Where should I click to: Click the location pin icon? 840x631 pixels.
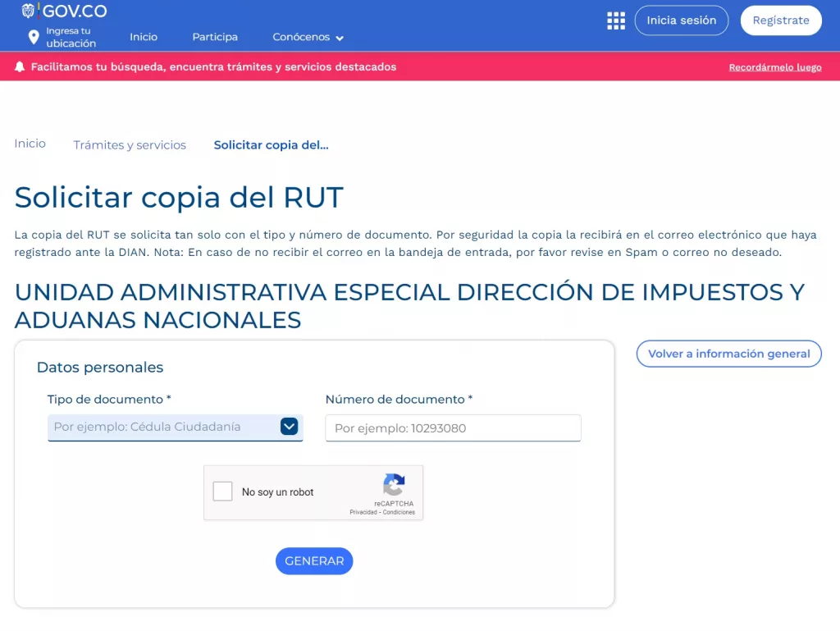click(x=34, y=37)
